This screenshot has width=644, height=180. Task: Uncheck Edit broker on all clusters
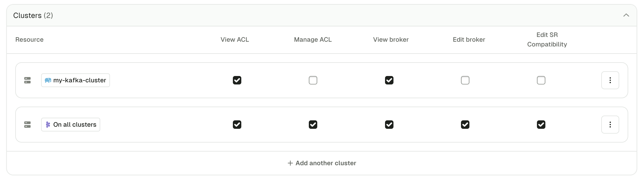pos(465,125)
